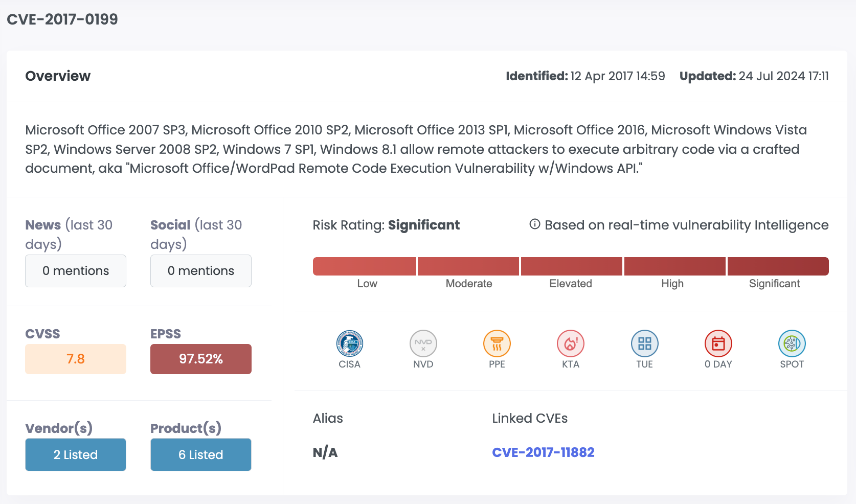Click the High segment of risk bar

675,266
